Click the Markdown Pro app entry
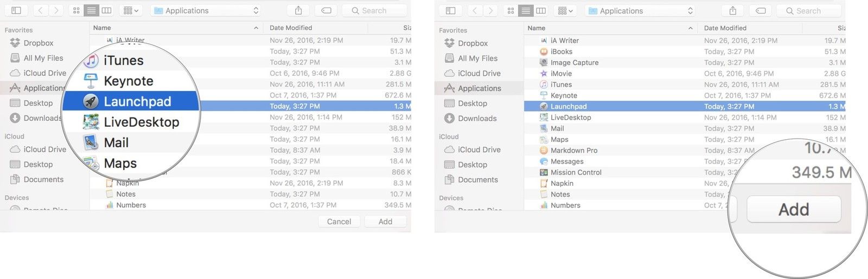Screen dimensions: 868x279 573,151
